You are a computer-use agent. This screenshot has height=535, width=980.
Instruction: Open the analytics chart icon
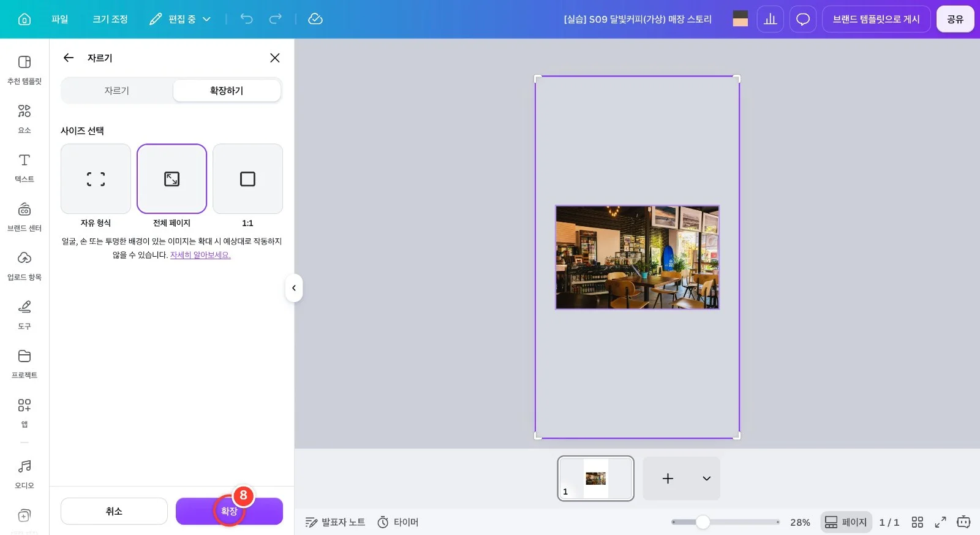pos(771,19)
